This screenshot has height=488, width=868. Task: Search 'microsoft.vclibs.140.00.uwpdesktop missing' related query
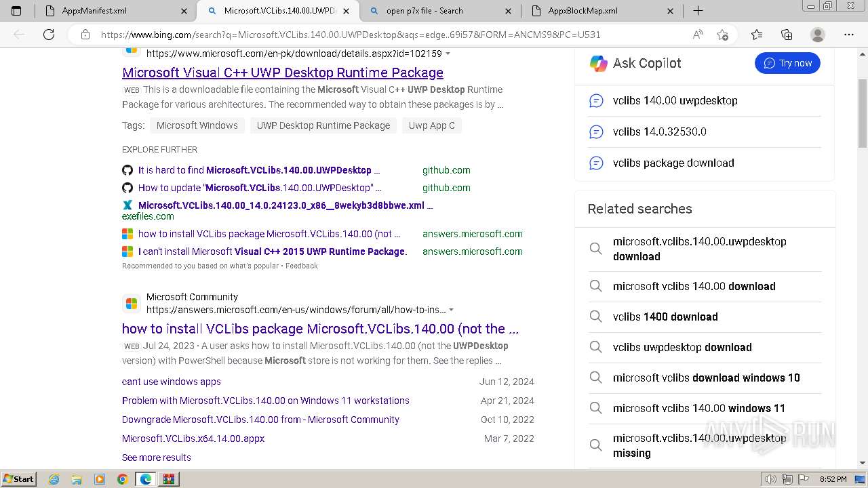(x=705, y=445)
